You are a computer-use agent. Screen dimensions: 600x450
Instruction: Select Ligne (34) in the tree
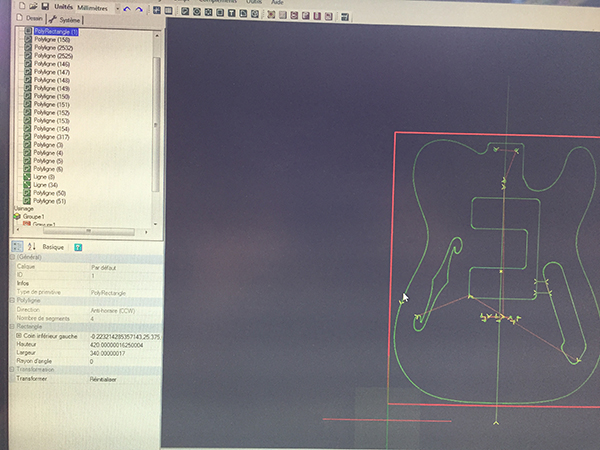tap(46, 185)
